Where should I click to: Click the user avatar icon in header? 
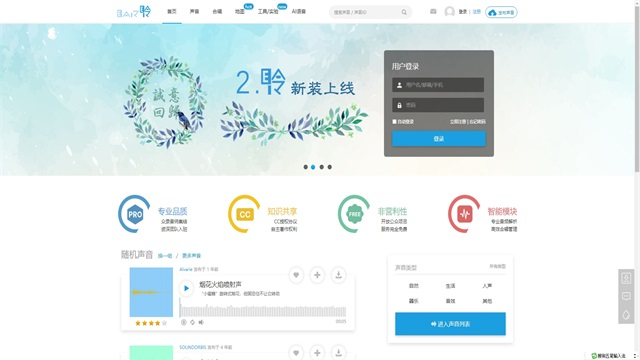coord(449,12)
